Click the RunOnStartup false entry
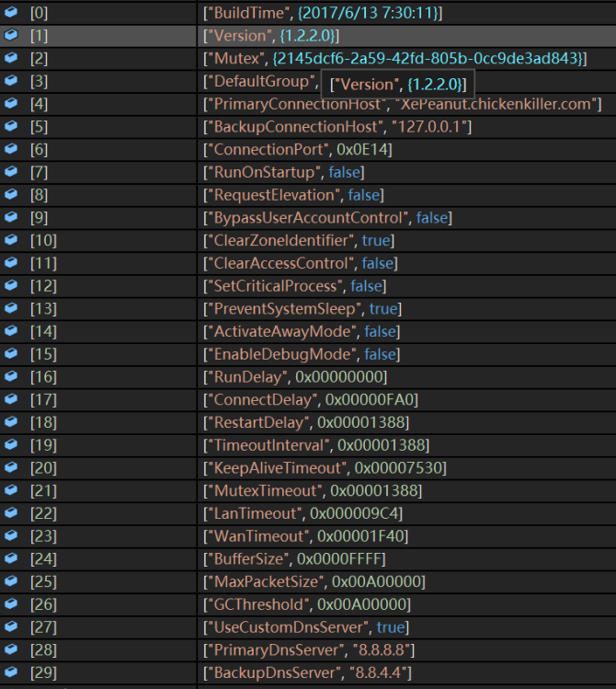The image size is (616, 689). [283, 172]
